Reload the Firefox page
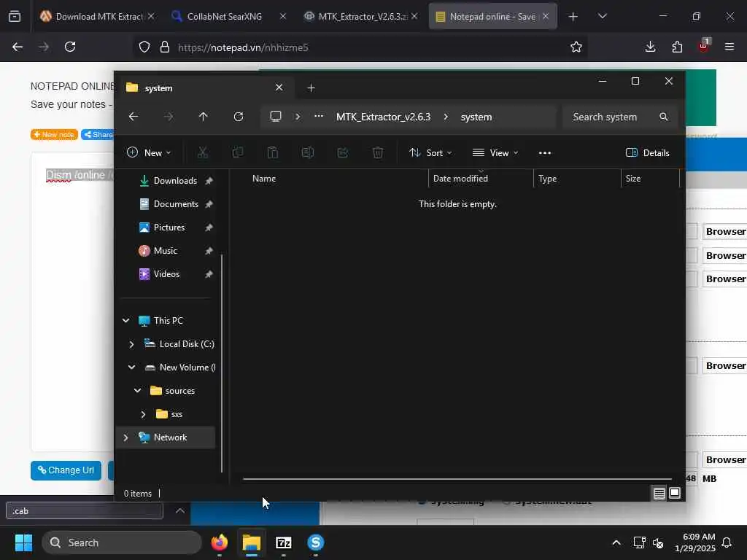Image resolution: width=747 pixels, height=560 pixels. [70, 47]
